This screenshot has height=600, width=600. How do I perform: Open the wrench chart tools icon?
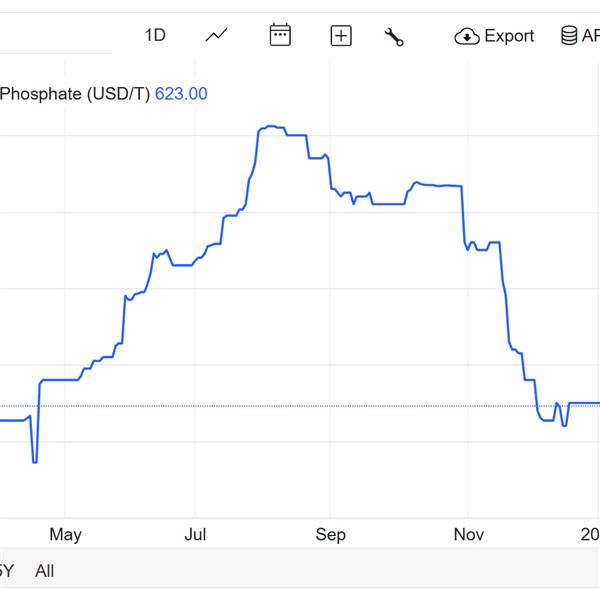[394, 37]
